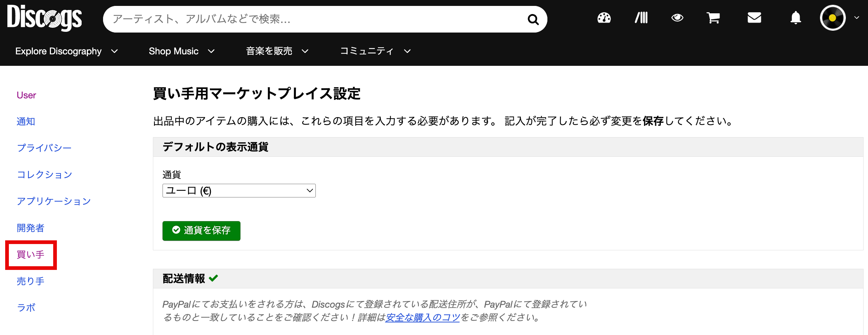Open the account chevron beside avatar

[856, 17]
